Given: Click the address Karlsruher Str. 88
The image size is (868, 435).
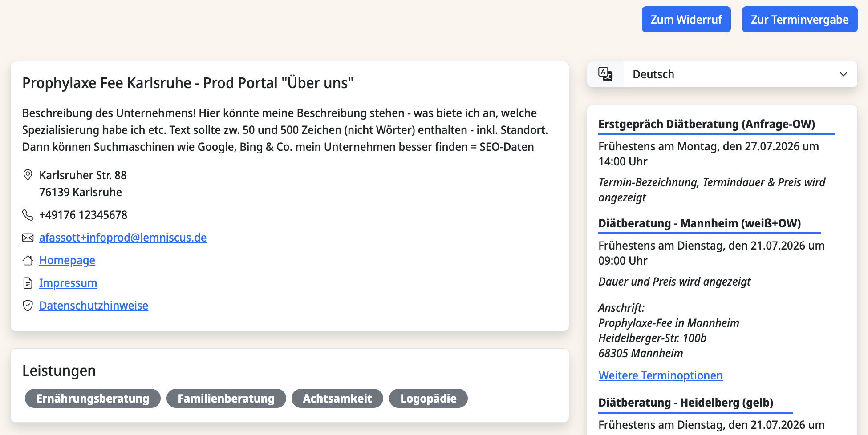Looking at the screenshot, I should pyautogui.click(x=83, y=175).
